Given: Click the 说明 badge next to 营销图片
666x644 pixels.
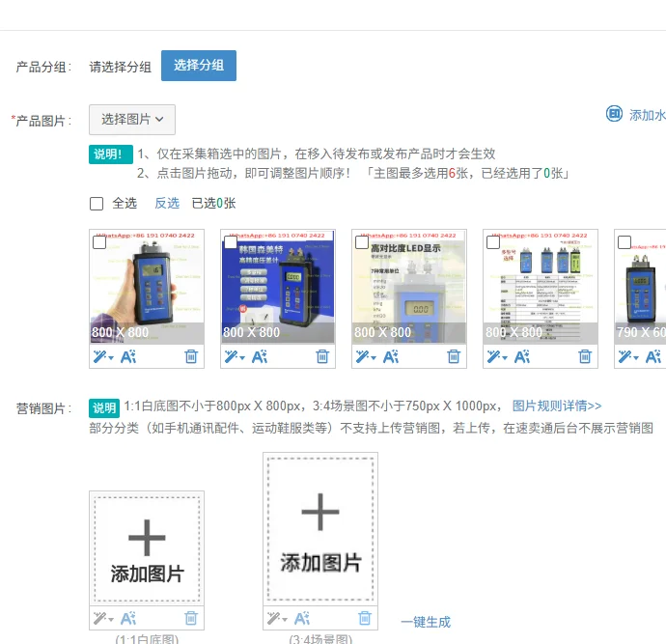Looking at the screenshot, I should pos(104,408).
